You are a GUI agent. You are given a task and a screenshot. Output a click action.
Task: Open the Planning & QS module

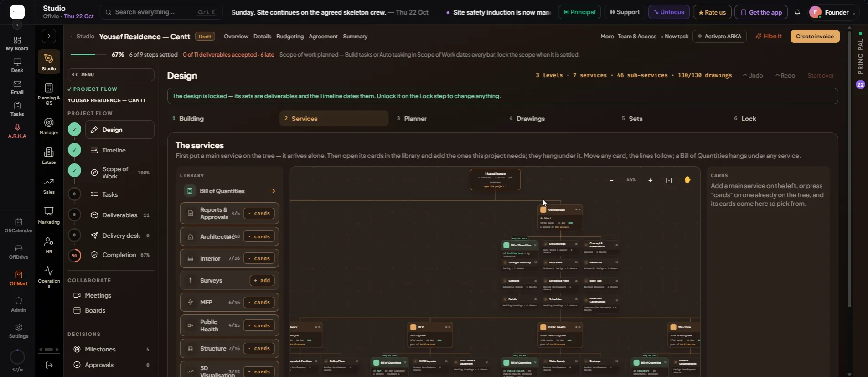point(49,94)
